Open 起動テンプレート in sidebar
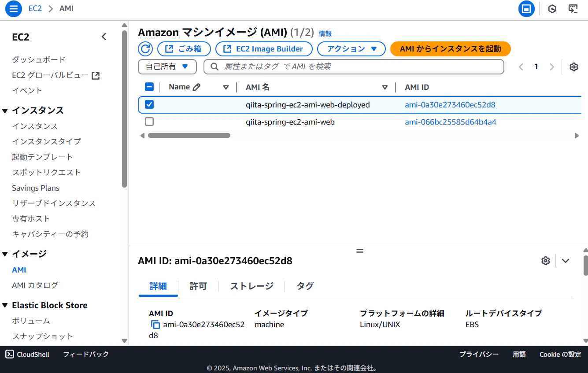Viewport: 588px width, 373px height. tap(42, 157)
